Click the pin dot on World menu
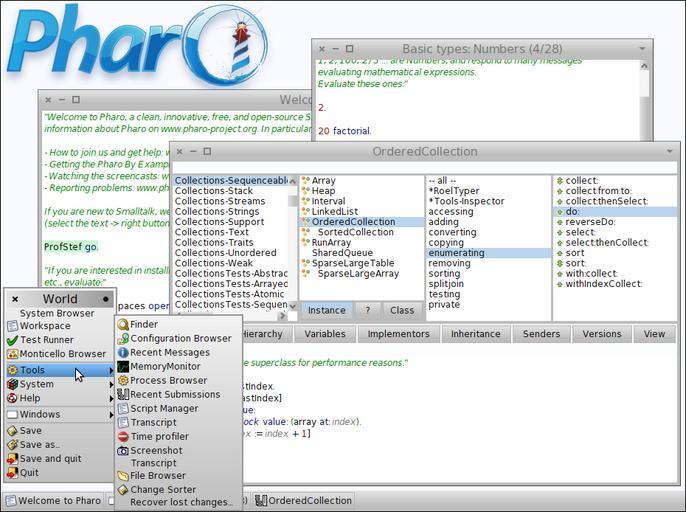 click(105, 299)
